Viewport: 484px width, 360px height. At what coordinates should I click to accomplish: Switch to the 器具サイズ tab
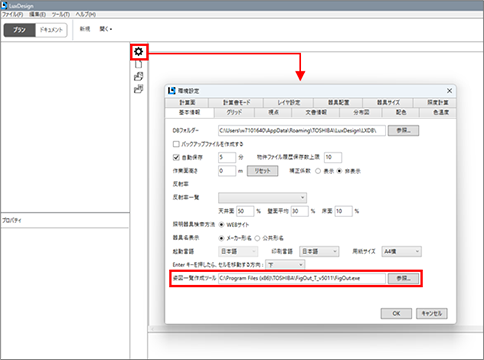[388, 103]
